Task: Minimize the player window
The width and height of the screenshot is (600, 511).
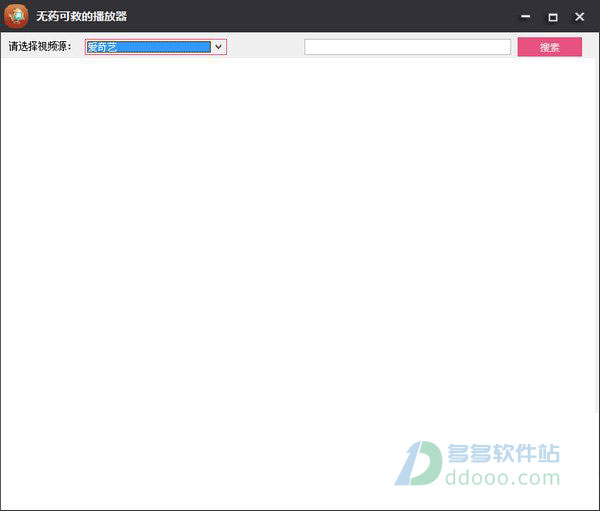Action: (526, 17)
